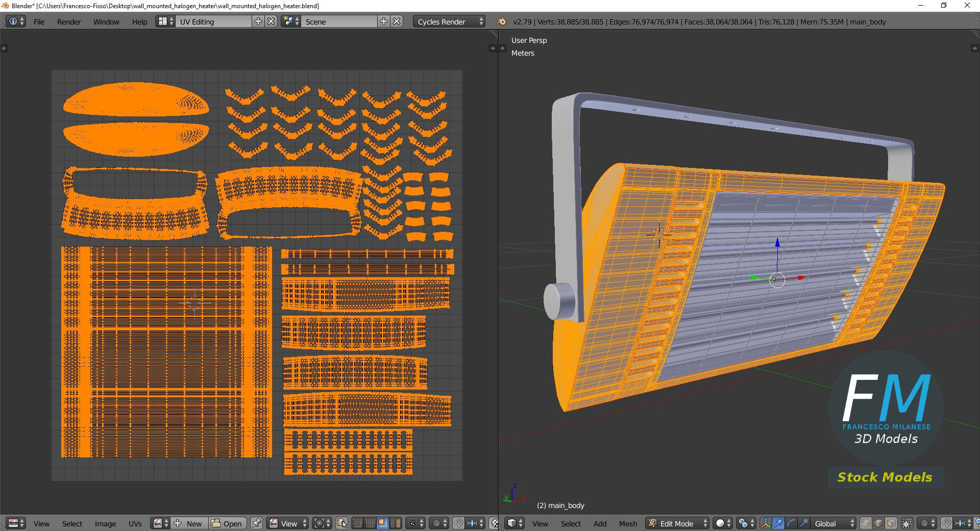
Task: Open the scene browse dropdown
Action: click(291, 21)
